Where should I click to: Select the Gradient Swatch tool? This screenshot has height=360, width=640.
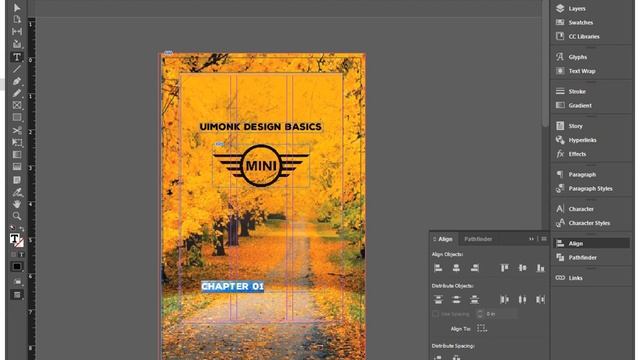[x=17, y=155]
